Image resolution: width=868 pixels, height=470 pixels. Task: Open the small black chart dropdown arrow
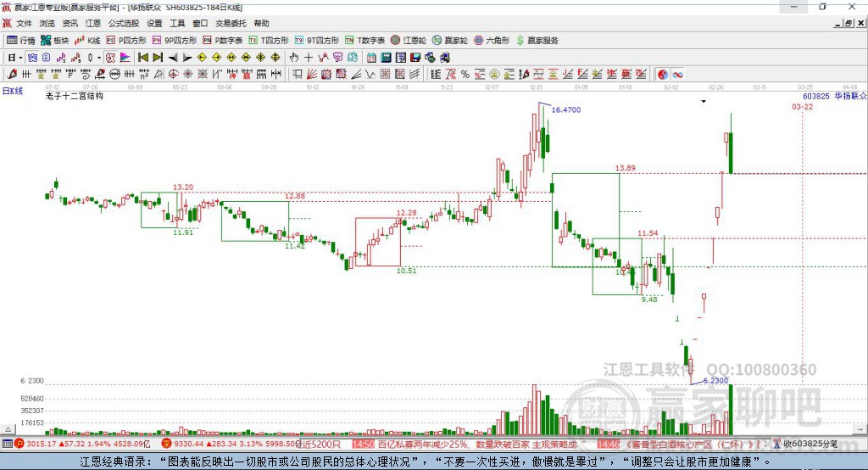tap(704, 102)
